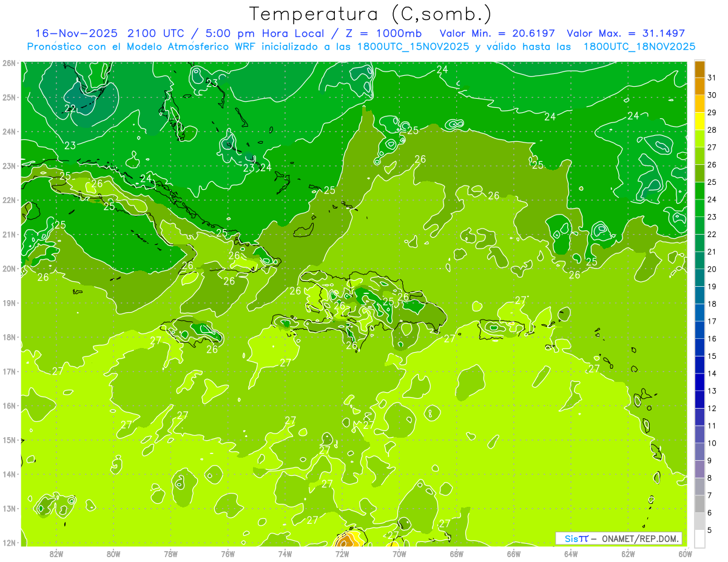The height and width of the screenshot is (562, 728).
Task: Click the contour label "22" near 25N 81W
Action: point(70,109)
